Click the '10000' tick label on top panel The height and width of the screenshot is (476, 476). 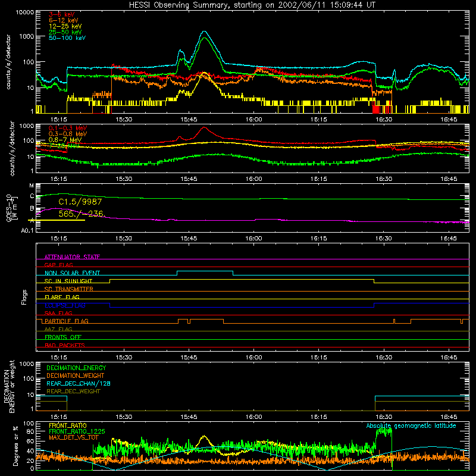tap(25, 12)
